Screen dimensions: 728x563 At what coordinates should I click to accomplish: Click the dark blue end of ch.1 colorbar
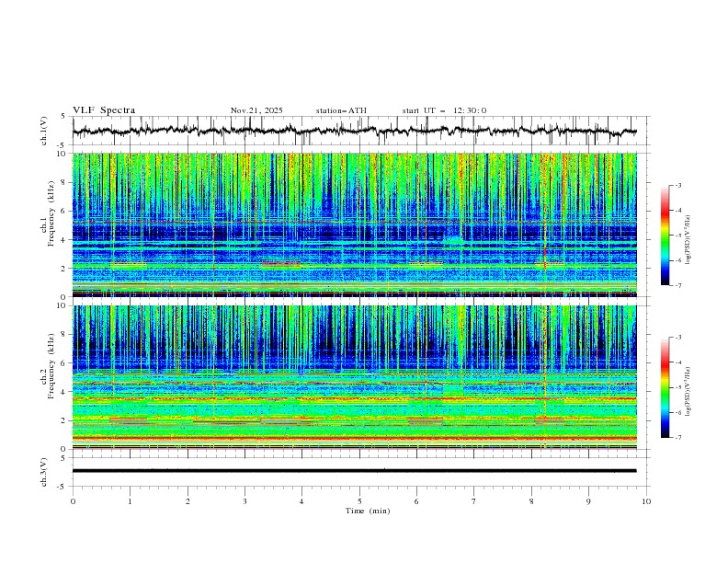point(665,276)
